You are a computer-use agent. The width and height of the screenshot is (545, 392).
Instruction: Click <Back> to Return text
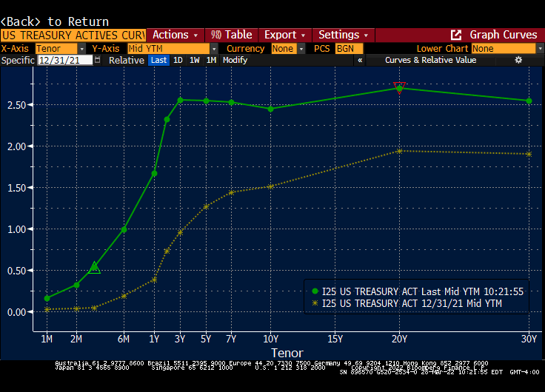point(55,21)
